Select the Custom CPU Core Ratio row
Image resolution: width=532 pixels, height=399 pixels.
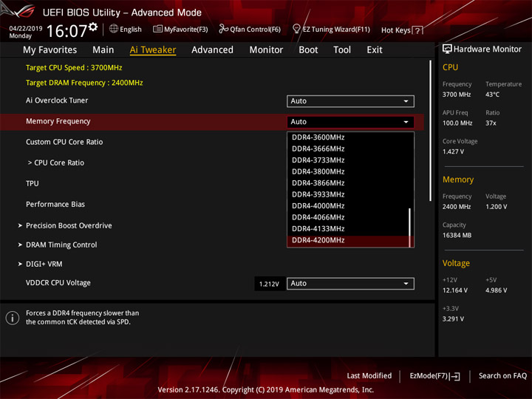click(64, 142)
